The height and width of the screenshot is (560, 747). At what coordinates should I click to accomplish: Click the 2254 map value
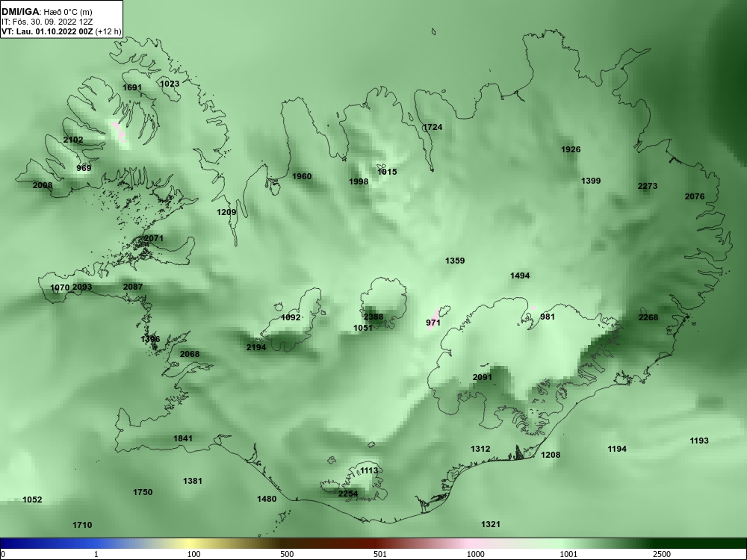(348, 494)
